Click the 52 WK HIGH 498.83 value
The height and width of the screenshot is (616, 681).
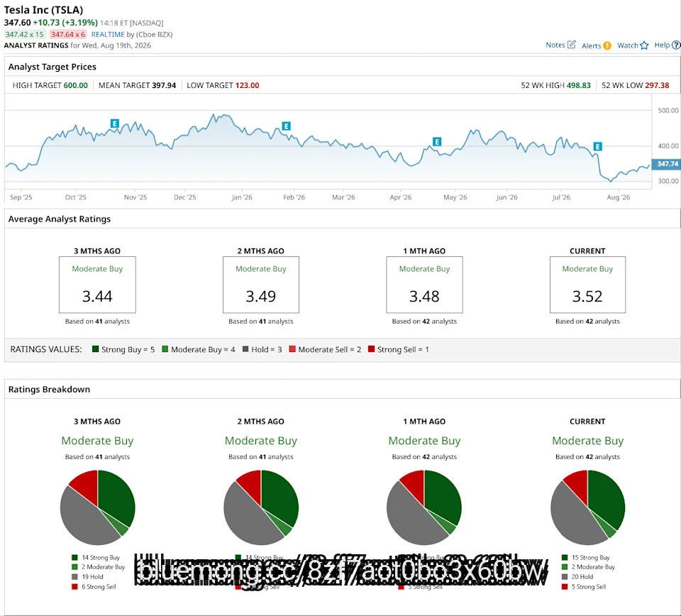579,85
